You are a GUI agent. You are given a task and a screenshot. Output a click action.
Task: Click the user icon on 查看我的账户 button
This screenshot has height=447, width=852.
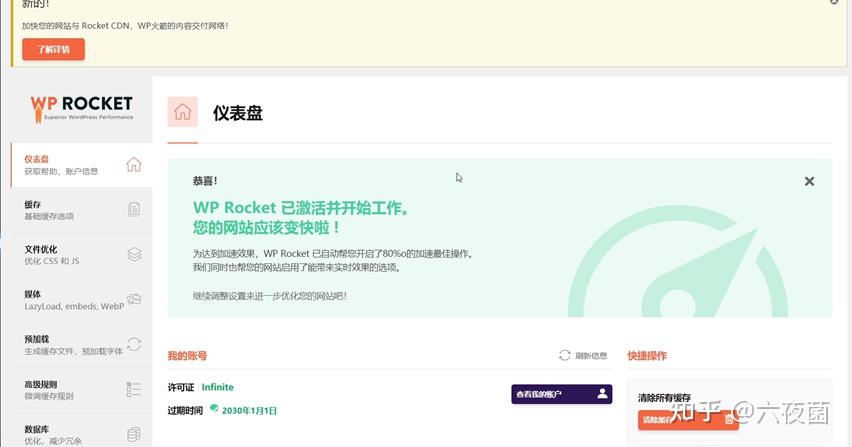602,393
